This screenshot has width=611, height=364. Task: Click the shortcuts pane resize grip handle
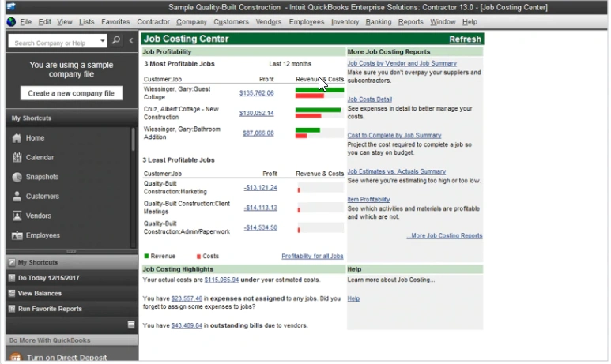coord(71,252)
